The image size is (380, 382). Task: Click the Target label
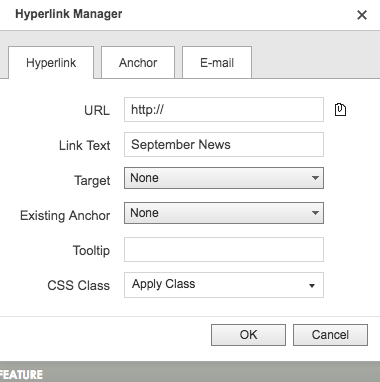92,181
